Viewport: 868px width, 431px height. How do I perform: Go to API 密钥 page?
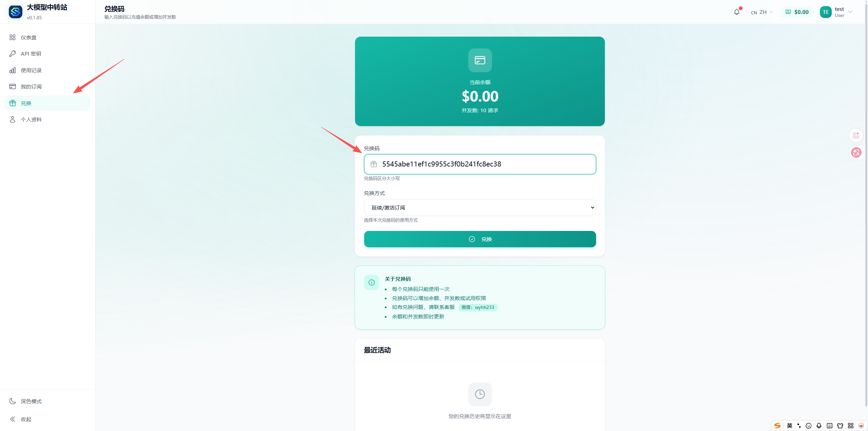(x=31, y=54)
